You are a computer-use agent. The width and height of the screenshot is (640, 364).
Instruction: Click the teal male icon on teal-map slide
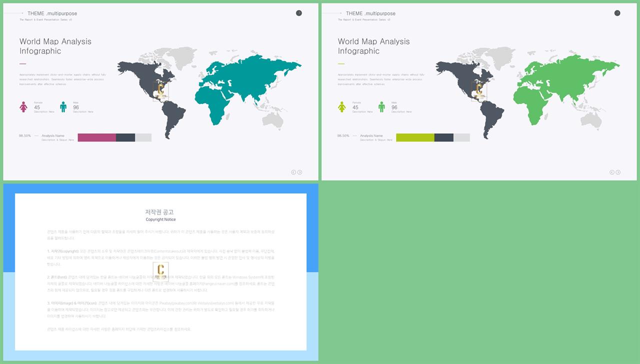tap(63, 107)
